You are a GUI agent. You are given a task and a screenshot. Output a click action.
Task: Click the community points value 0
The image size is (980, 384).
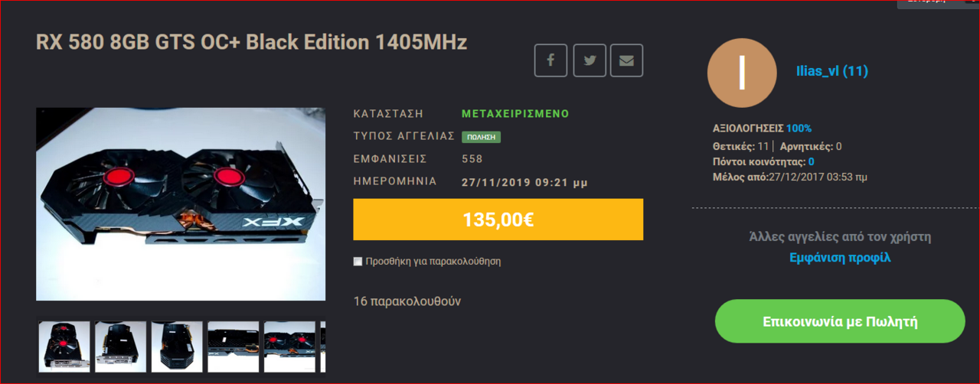pos(811,161)
